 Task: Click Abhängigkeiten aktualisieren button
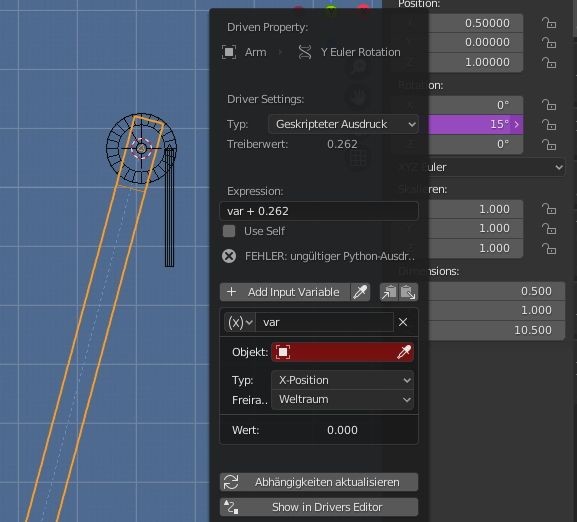click(x=319, y=482)
